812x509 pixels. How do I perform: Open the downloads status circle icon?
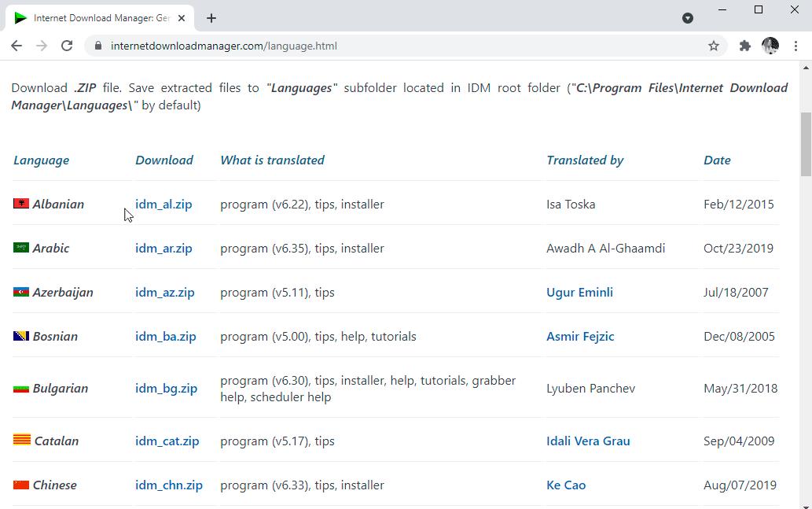pos(688,17)
